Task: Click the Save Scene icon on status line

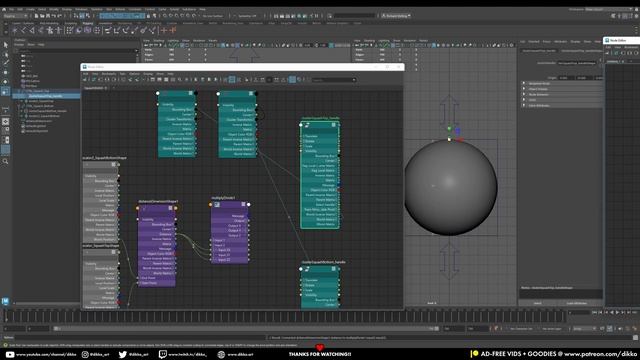Action: pyautogui.click(x=48, y=16)
